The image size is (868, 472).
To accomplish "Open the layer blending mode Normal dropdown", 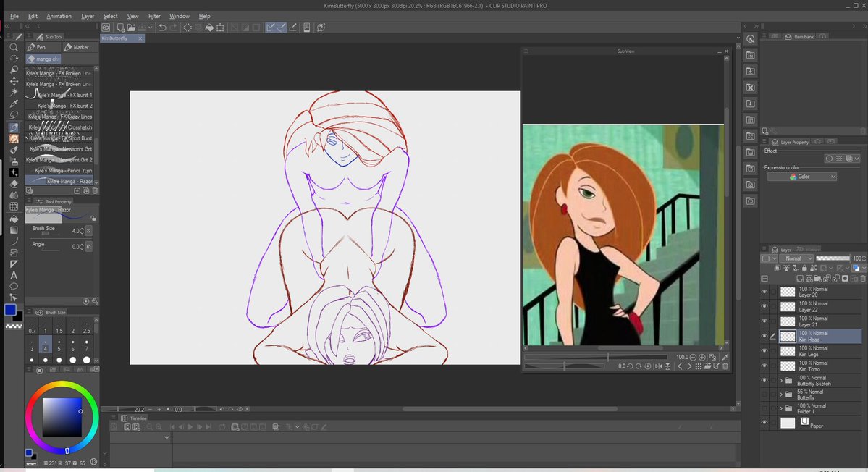I will click(x=796, y=258).
